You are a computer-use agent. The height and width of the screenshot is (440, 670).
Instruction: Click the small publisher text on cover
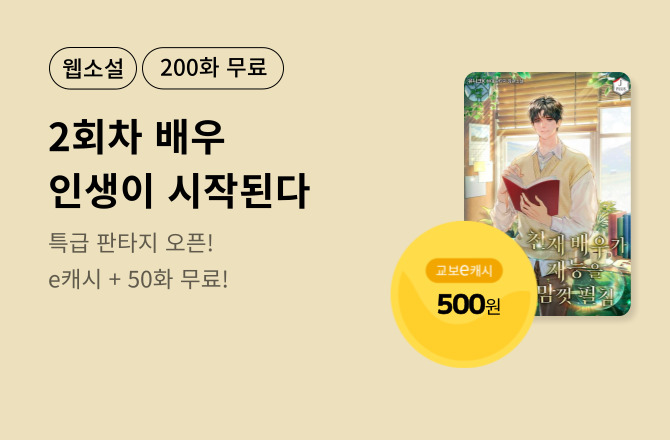tap(494, 80)
